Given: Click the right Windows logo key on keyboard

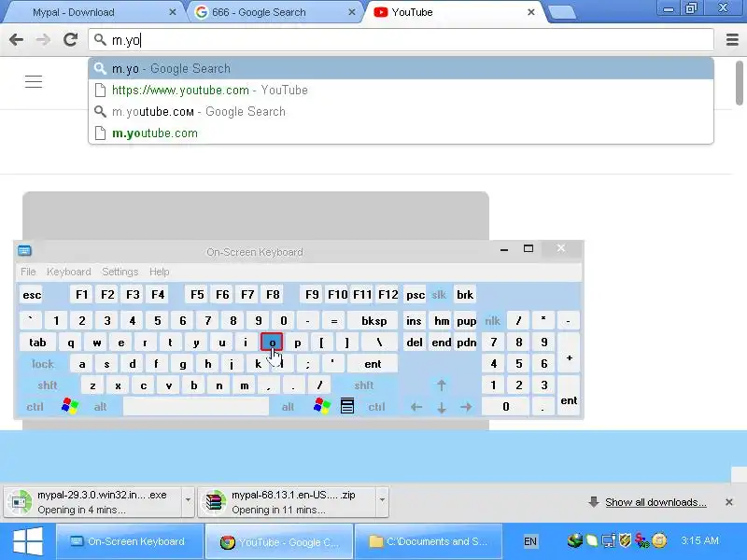Looking at the screenshot, I should [322, 406].
